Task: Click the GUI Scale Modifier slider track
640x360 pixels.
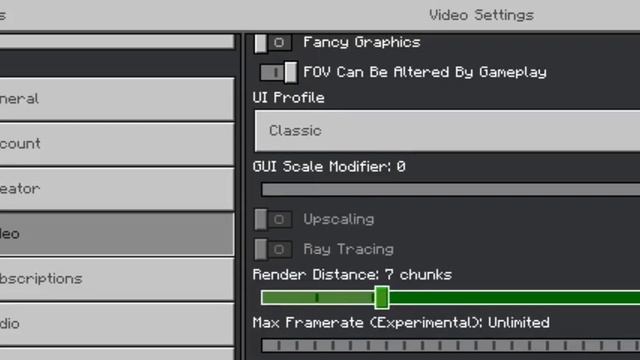Action: [x=451, y=189]
